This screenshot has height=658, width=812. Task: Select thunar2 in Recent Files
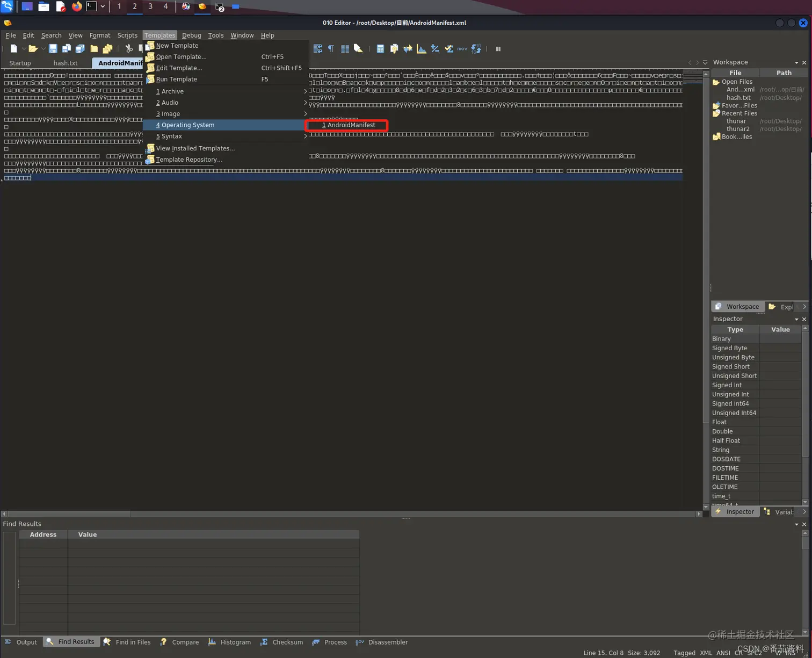coord(738,129)
